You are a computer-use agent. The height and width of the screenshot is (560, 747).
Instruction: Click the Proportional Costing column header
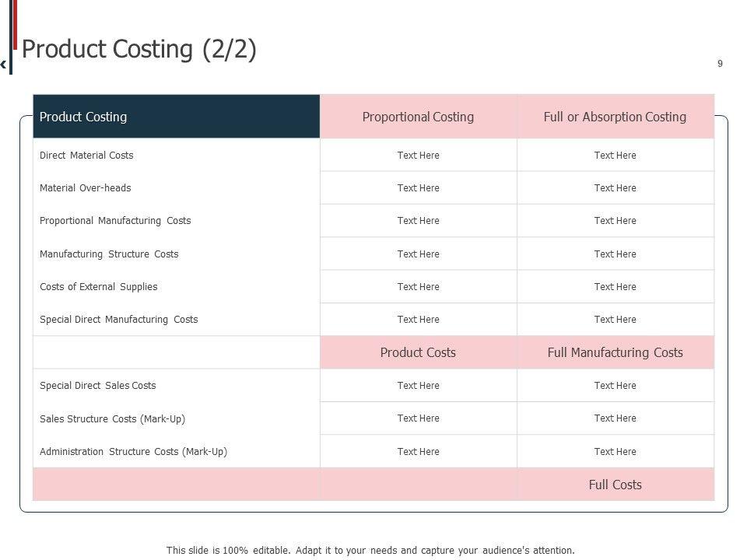[x=418, y=117]
